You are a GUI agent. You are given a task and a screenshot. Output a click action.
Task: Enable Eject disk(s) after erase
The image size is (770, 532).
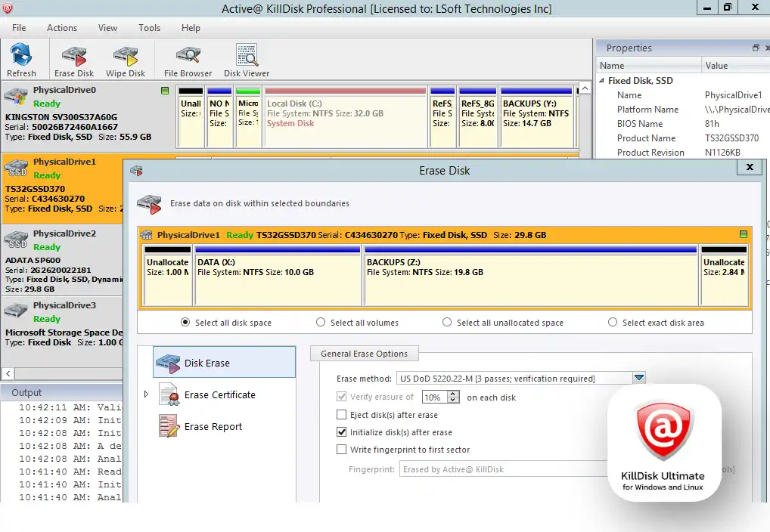pyautogui.click(x=342, y=415)
